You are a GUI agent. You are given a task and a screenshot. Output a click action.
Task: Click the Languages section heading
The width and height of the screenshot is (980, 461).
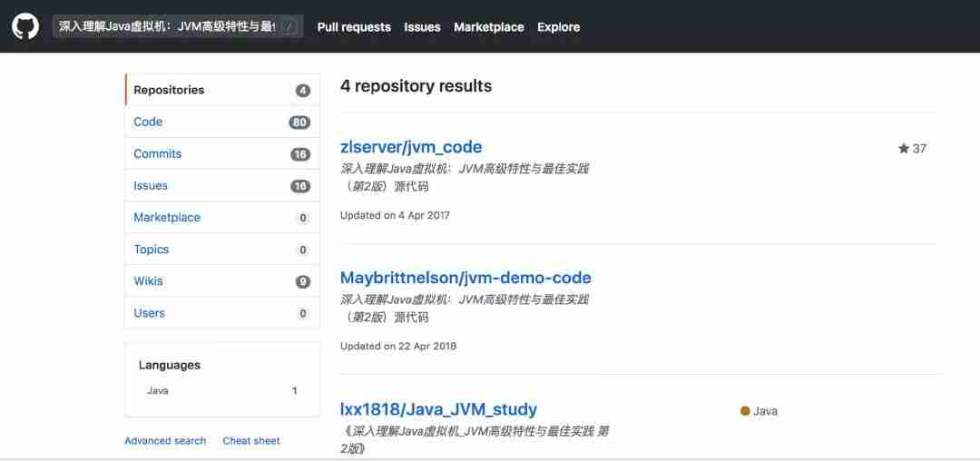[x=170, y=366]
